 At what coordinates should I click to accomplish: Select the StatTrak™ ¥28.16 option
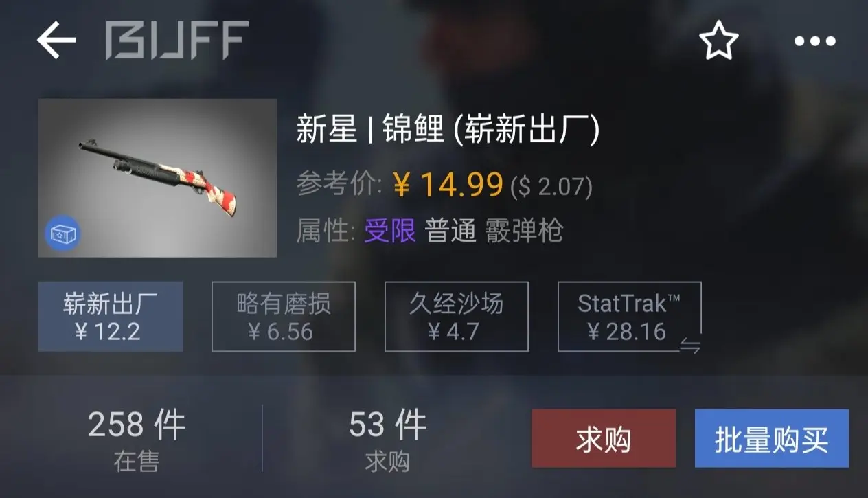[630, 317]
